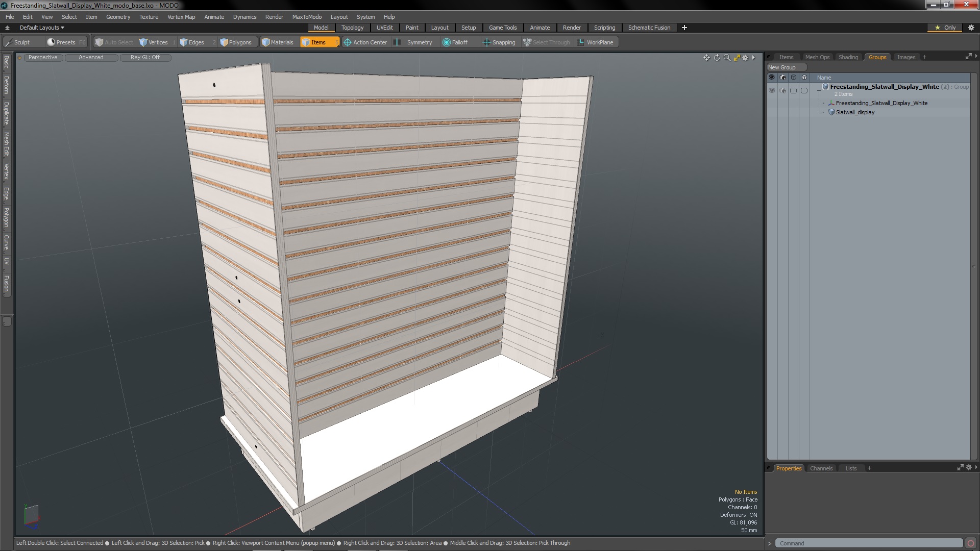The image size is (980, 551).
Task: Open the Default Layouts dropdown
Action: coord(42,28)
